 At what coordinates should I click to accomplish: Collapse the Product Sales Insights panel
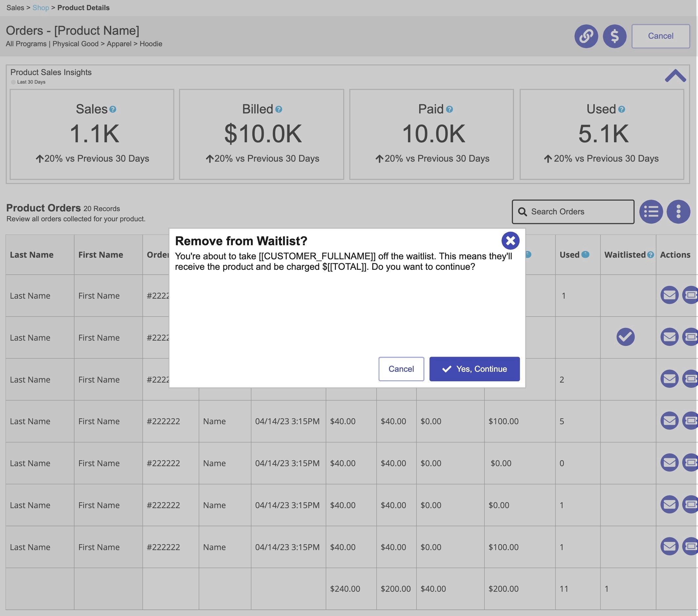tap(675, 75)
